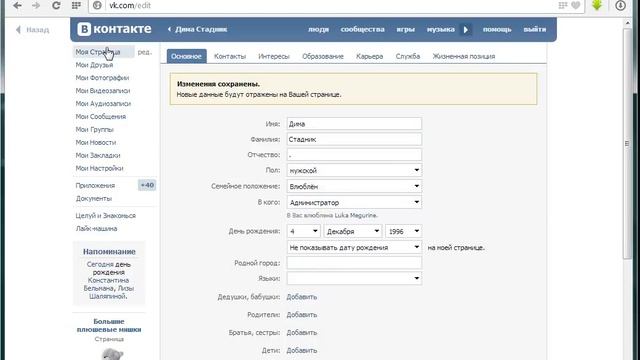This screenshot has height=360, width=640.
Task: Open Лайк-машина app link
Action: [x=96, y=229]
